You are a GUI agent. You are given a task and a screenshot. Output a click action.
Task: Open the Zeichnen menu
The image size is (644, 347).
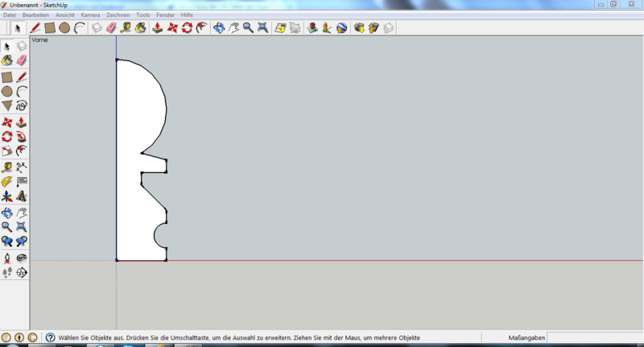pos(118,15)
